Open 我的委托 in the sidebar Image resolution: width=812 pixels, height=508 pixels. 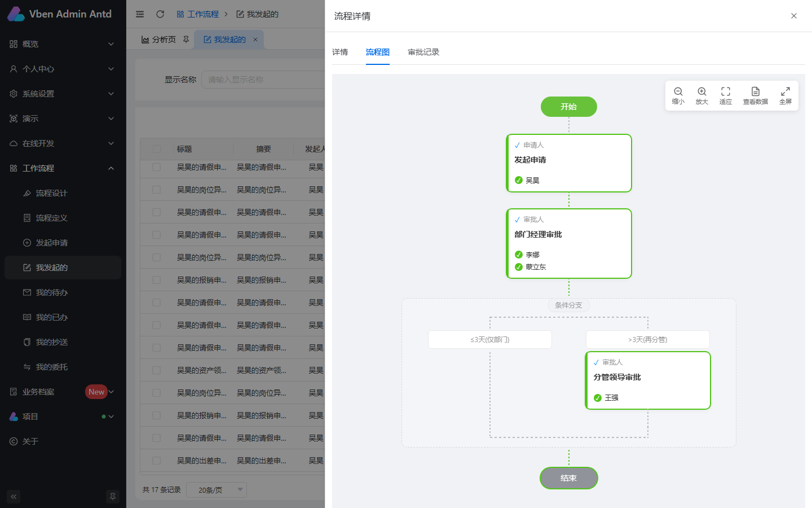[63, 367]
